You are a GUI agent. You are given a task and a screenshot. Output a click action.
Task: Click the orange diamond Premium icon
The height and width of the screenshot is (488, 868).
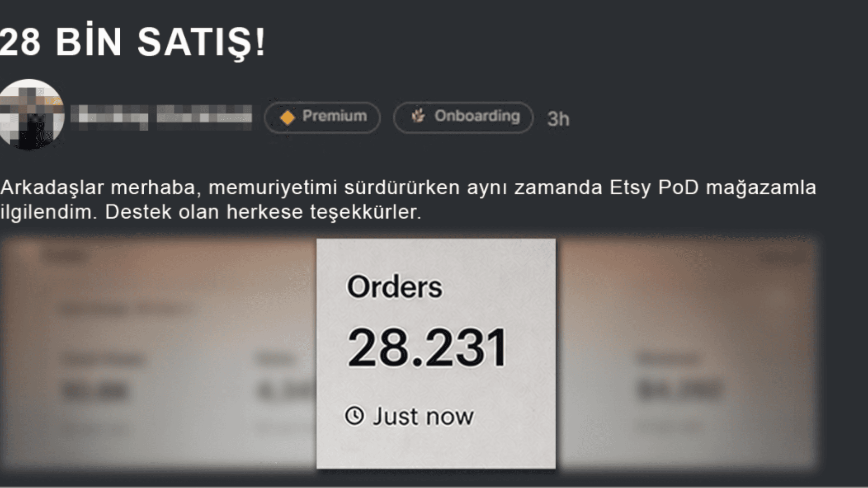[x=288, y=117]
